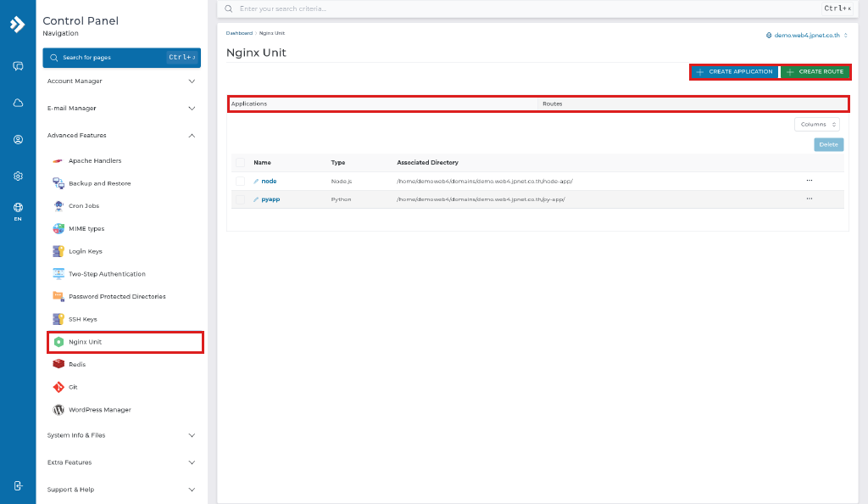This screenshot has height=504, width=868.
Task: Tick the checkbox for the pyapp application
Action: click(240, 199)
